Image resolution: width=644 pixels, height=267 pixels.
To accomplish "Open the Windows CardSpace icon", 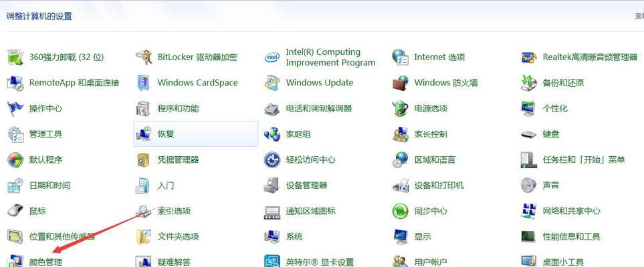I will pyautogui.click(x=144, y=83).
